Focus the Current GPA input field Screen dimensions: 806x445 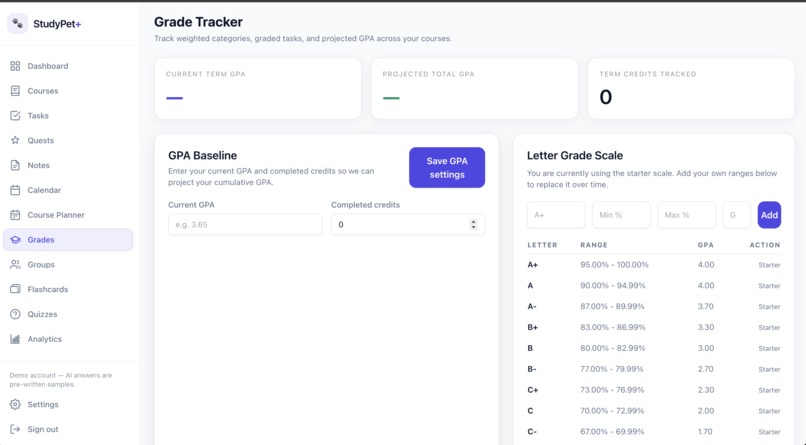(245, 225)
